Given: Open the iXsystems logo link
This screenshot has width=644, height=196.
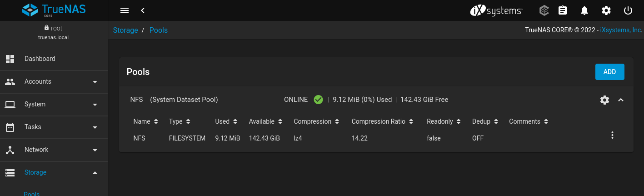Looking at the screenshot, I should [x=496, y=10].
